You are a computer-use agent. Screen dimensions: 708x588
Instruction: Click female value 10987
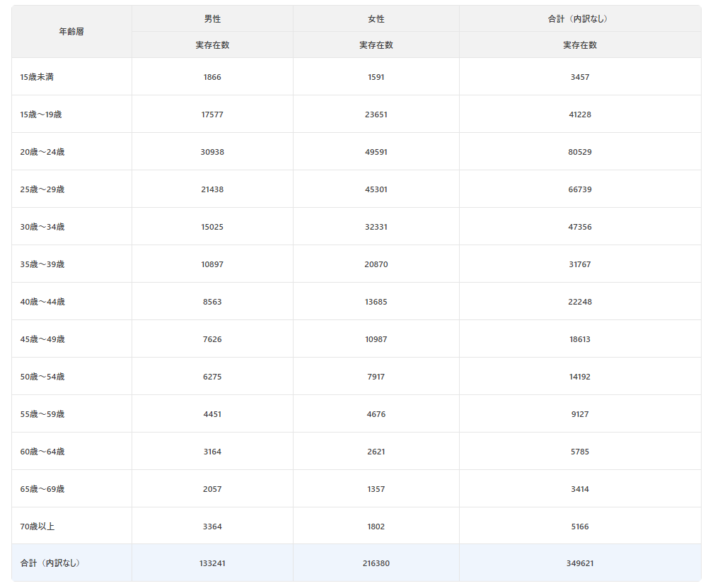tap(376, 339)
